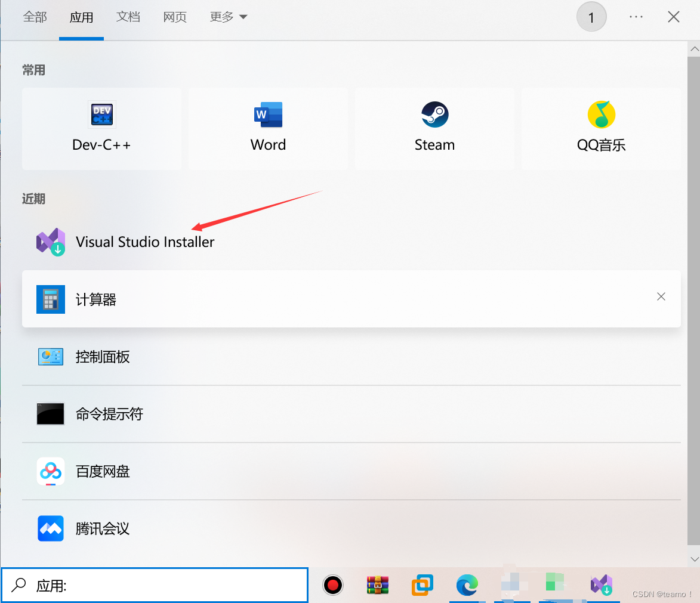Select the 应用 tab

(x=81, y=17)
